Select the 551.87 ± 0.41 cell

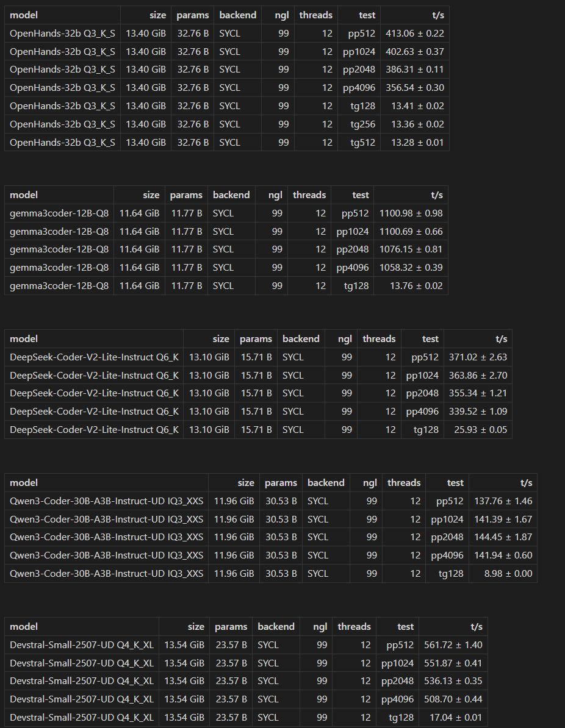(x=453, y=663)
